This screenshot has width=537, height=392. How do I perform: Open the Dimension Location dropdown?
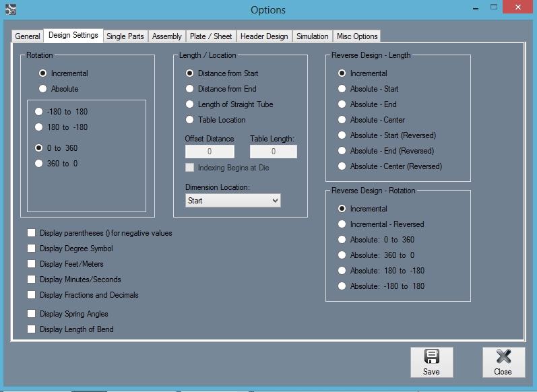(x=232, y=201)
